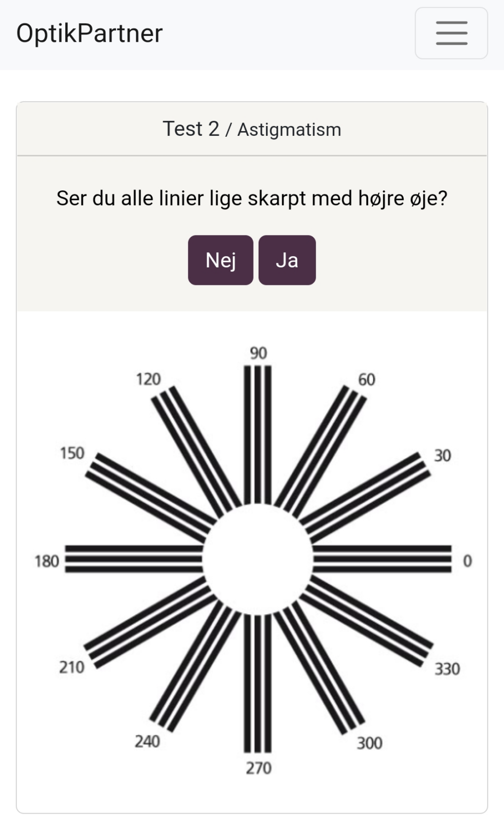Click the Ja answer button

(x=287, y=260)
